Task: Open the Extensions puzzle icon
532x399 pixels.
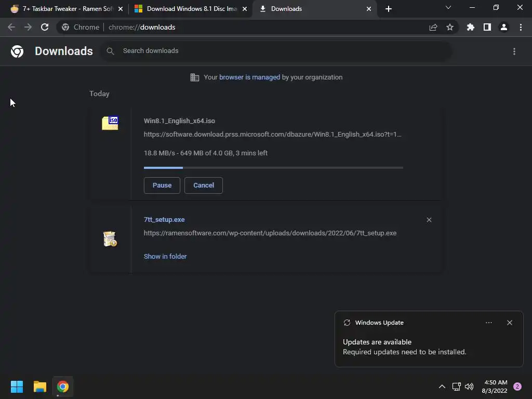Action: (471, 27)
